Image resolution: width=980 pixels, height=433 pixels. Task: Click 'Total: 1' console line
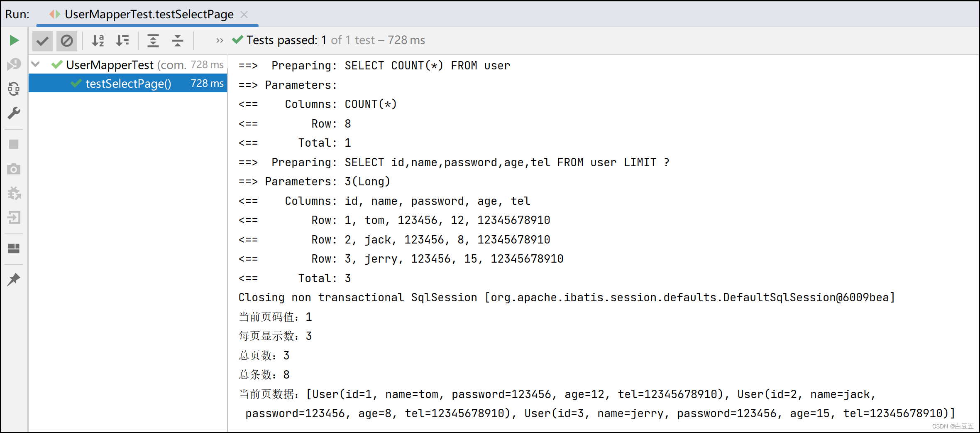(x=295, y=143)
